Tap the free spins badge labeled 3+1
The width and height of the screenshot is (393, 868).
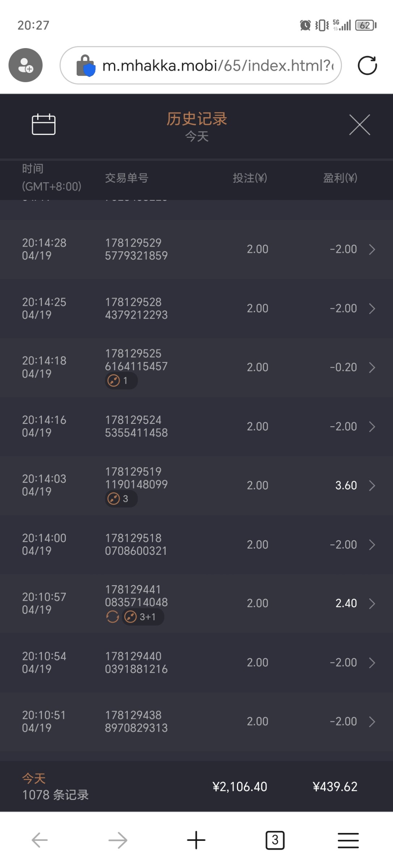tap(143, 617)
